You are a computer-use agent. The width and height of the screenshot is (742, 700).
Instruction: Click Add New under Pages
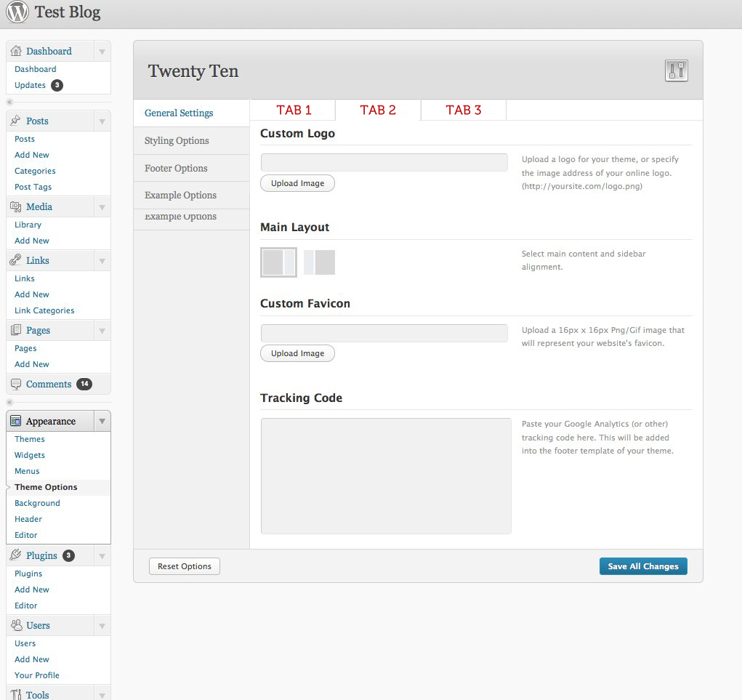(x=32, y=364)
